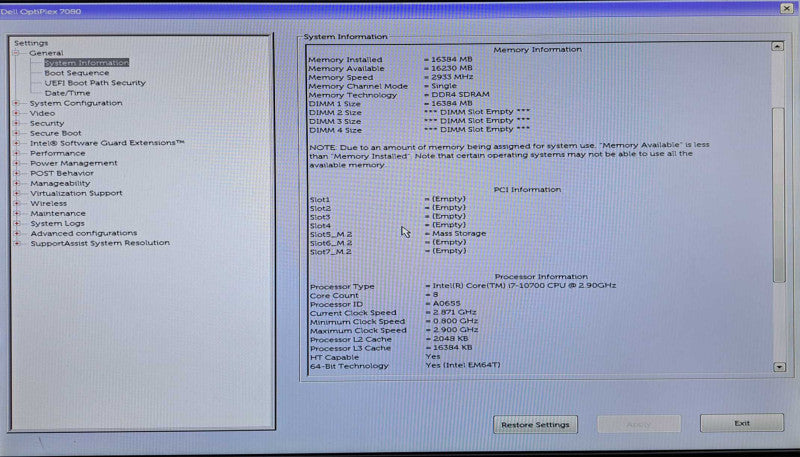
Task: Expand the Video node
Action: 16,113
